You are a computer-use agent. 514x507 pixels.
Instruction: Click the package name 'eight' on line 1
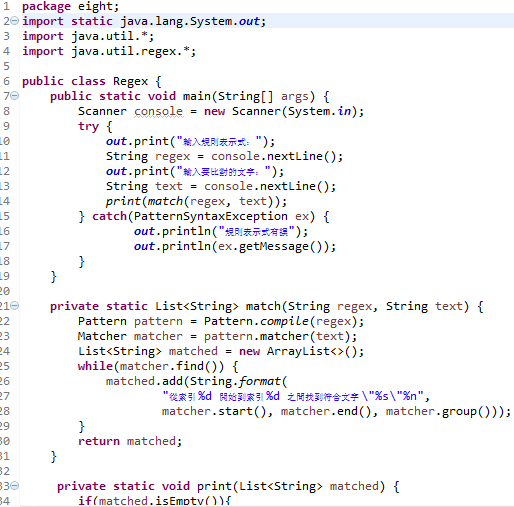click(x=95, y=7)
